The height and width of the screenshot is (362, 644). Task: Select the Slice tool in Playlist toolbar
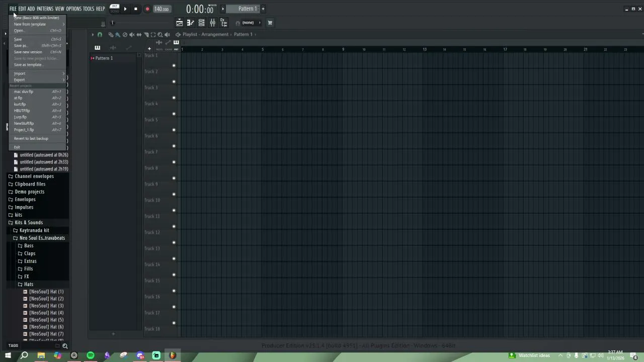[146, 35]
